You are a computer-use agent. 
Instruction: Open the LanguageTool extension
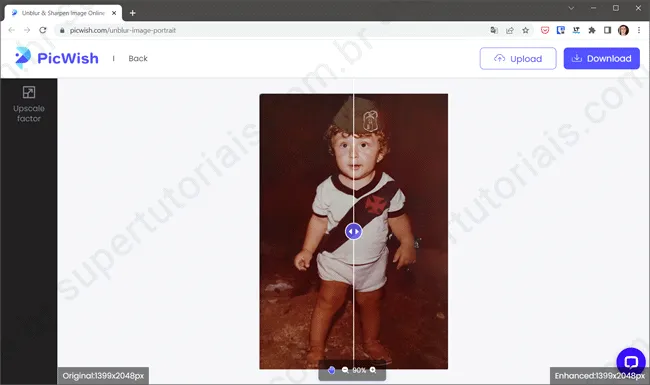click(x=576, y=30)
